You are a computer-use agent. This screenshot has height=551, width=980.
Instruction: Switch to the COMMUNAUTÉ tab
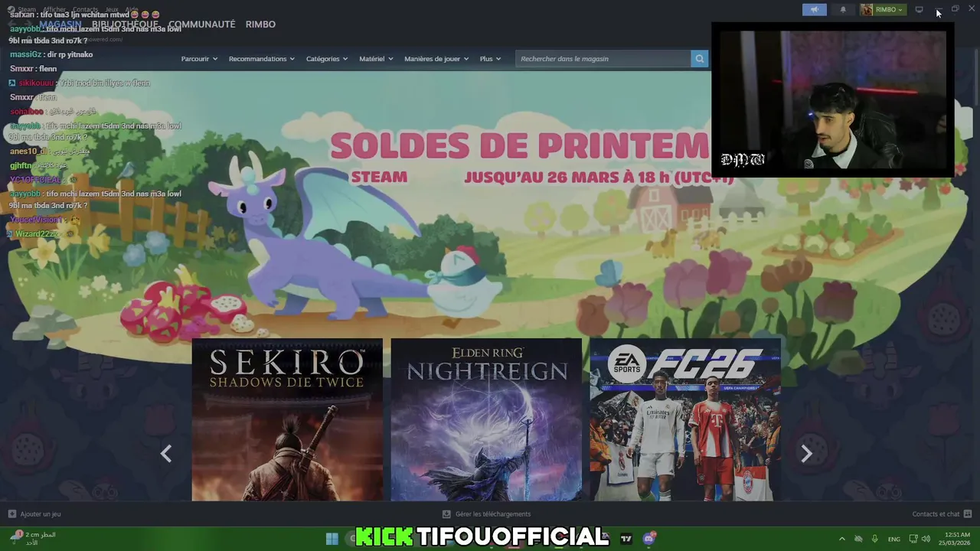201,24
